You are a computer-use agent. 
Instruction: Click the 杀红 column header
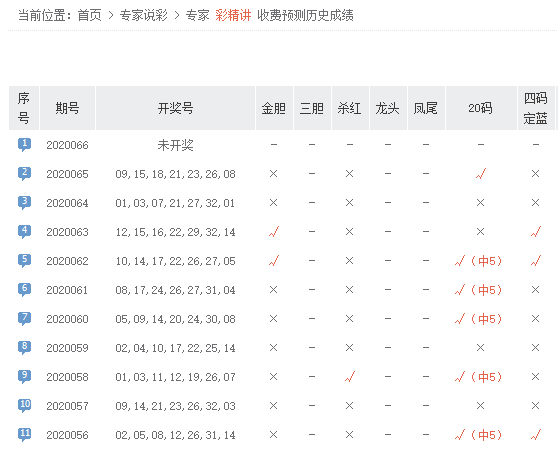tap(349, 108)
